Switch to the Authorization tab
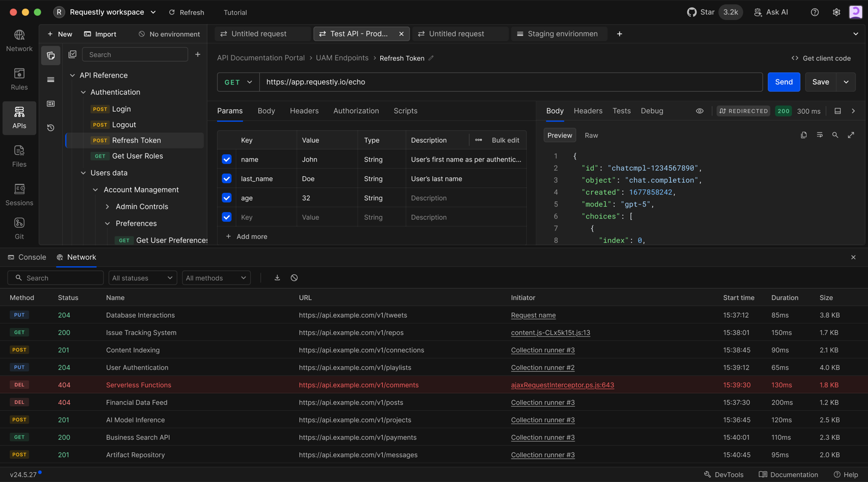This screenshot has width=868, height=482. (x=356, y=111)
